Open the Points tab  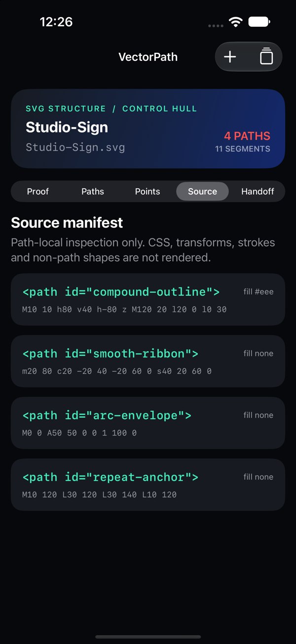(x=148, y=192)
